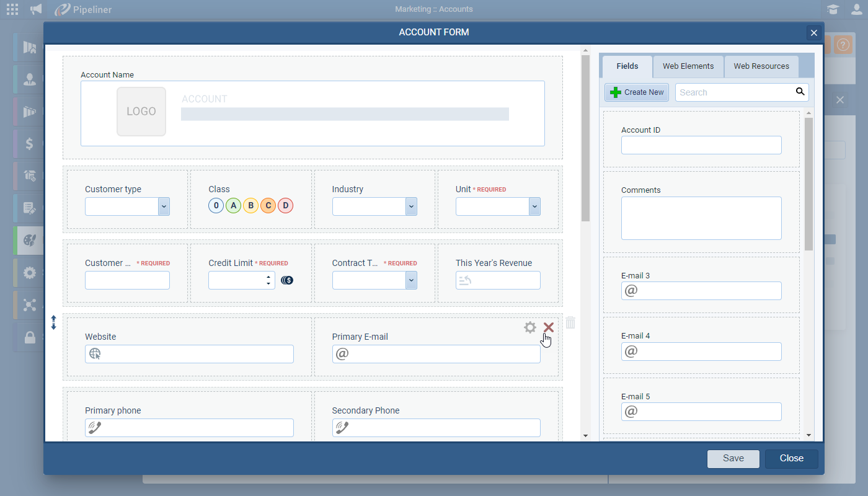The image size is (868, 496).
Task: Select class A rating circle
Action: [x=233, y=206]
